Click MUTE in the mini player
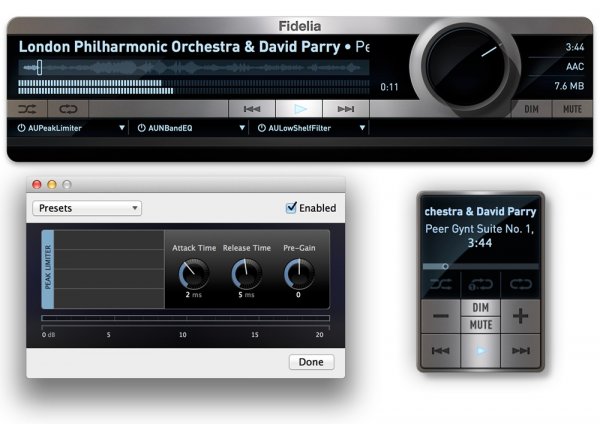Viewport: 600px width, 424px height. tap(481, 325)
